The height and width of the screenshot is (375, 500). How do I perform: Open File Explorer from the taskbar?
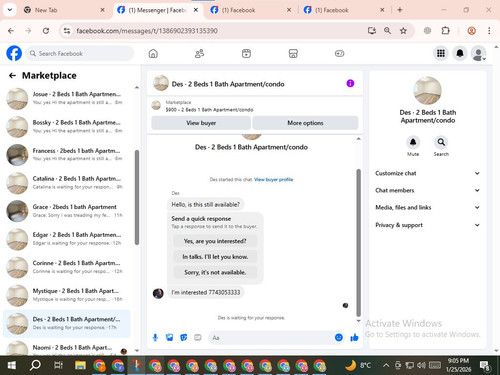tap(80, 366)
